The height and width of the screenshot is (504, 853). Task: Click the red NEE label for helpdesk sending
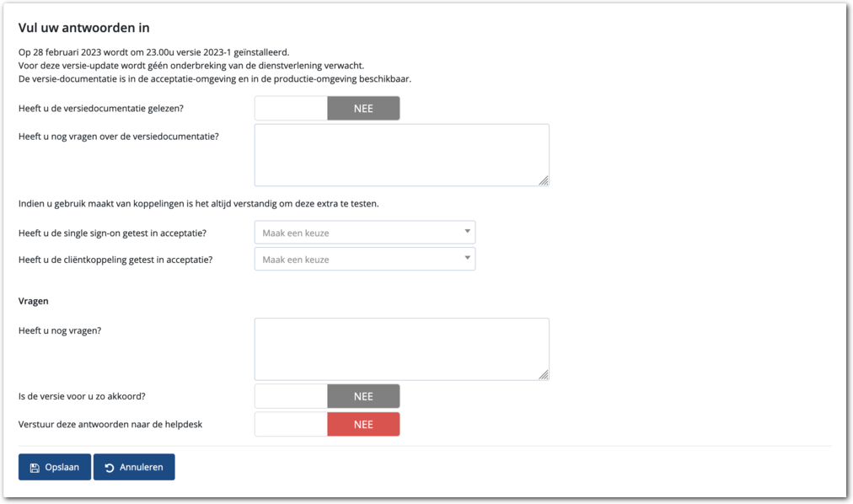363,425
